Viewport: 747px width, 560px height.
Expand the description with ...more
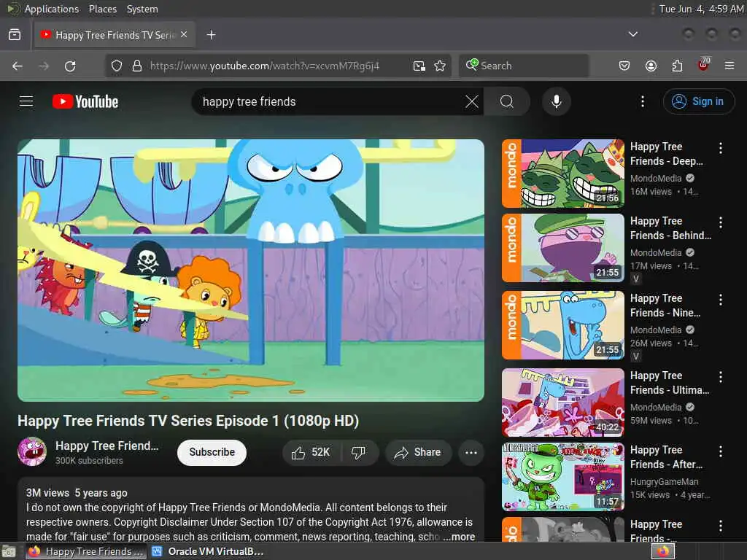459,537
